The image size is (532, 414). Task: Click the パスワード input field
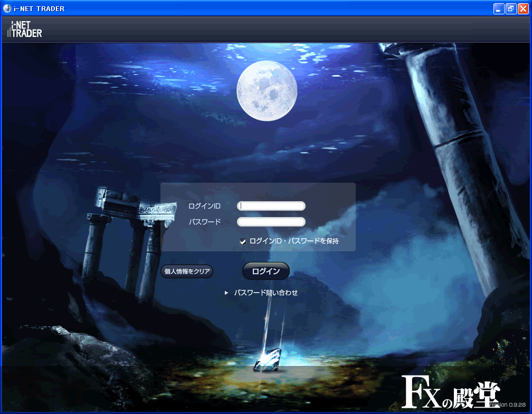pos(271,222)
